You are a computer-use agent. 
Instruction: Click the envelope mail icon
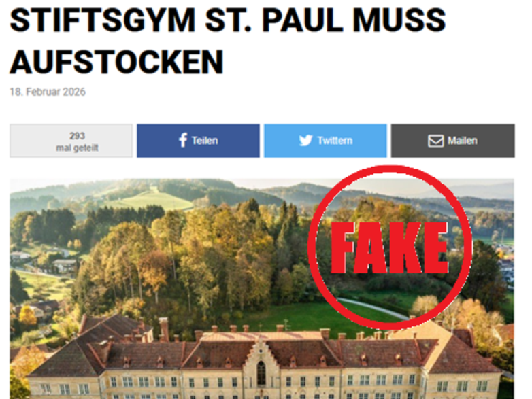click(x=435, y=141)
